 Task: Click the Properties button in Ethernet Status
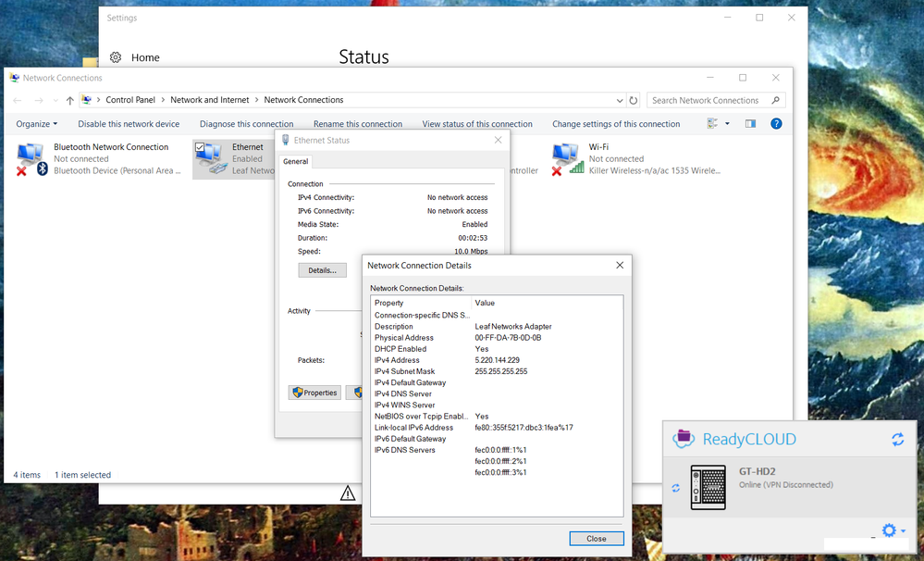point(314,393)
